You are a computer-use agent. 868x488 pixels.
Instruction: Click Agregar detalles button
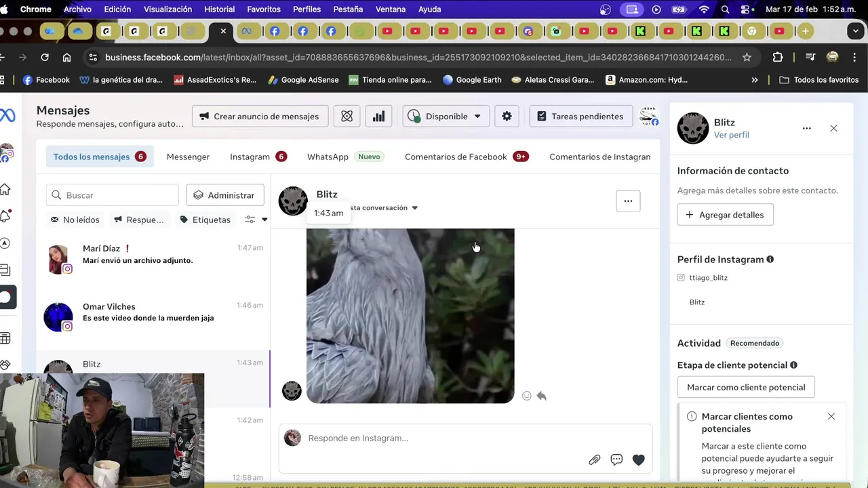(x=725, y=215)
